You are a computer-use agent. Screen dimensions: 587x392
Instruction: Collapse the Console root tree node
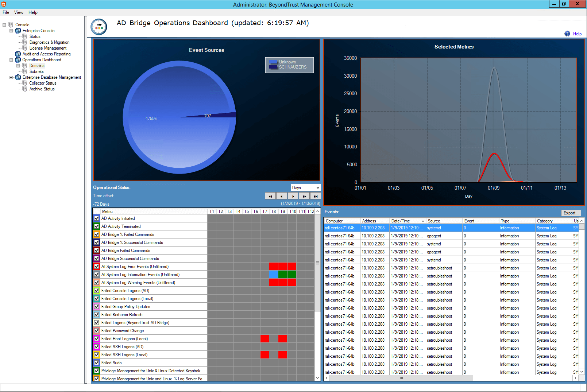tap(4, 25)
